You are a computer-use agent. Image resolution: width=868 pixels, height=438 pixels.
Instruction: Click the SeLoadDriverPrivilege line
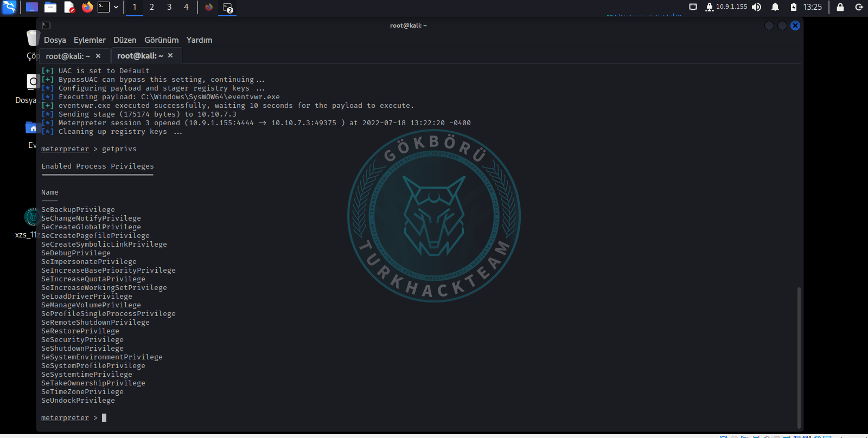[87, 297]
